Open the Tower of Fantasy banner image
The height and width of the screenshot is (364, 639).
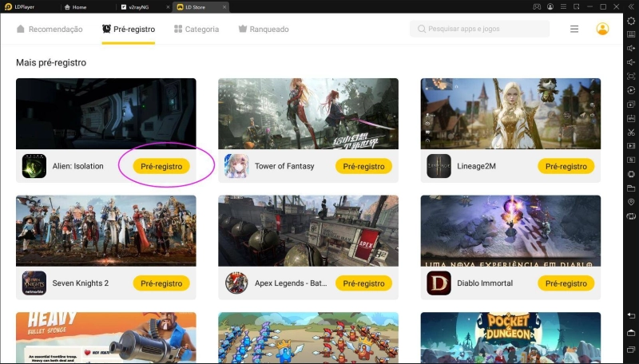coord(308,113)
